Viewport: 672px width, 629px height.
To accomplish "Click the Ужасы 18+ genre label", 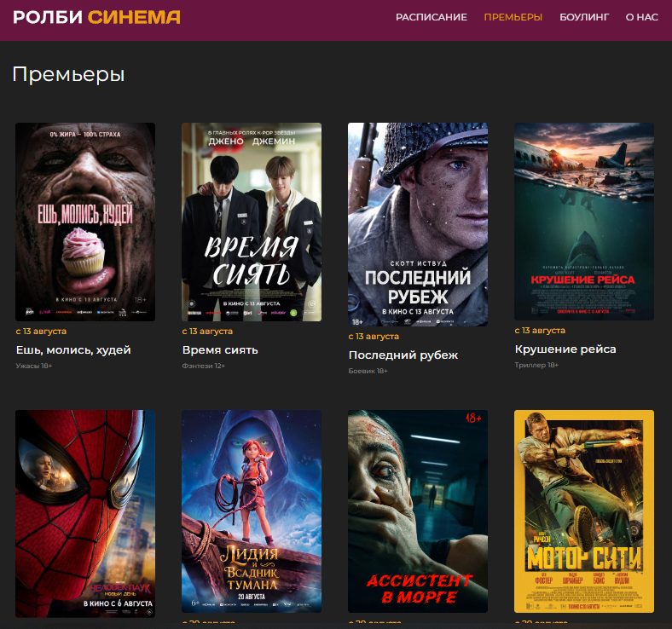I will [34, 366].
